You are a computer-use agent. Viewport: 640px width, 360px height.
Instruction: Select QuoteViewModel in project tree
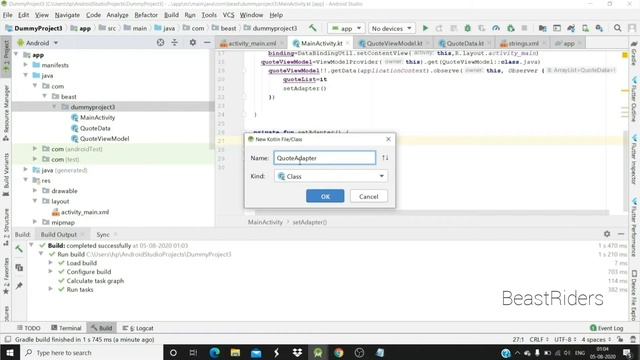(x=100, y=138)
